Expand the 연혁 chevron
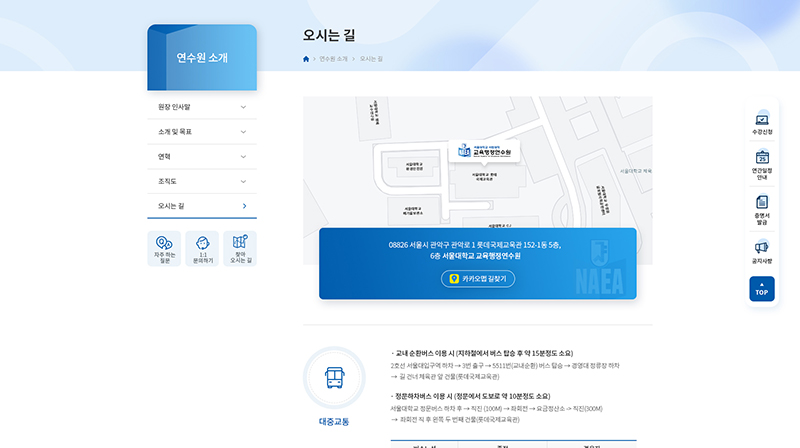 [x=243, y=157]
